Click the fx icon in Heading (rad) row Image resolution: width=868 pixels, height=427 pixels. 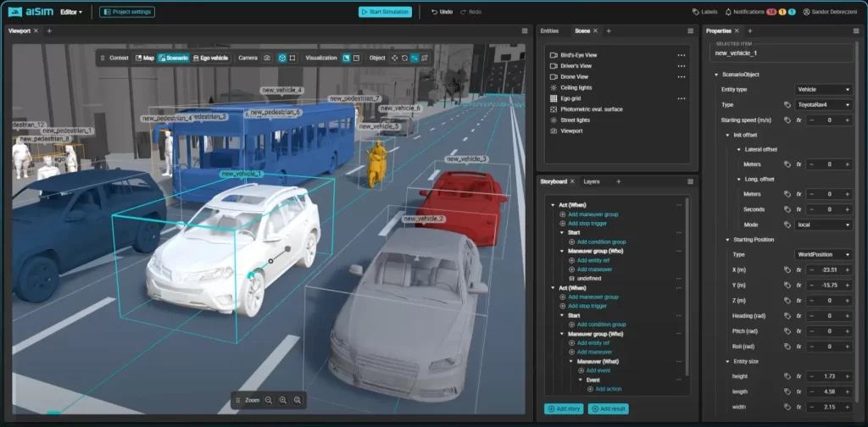798,316
